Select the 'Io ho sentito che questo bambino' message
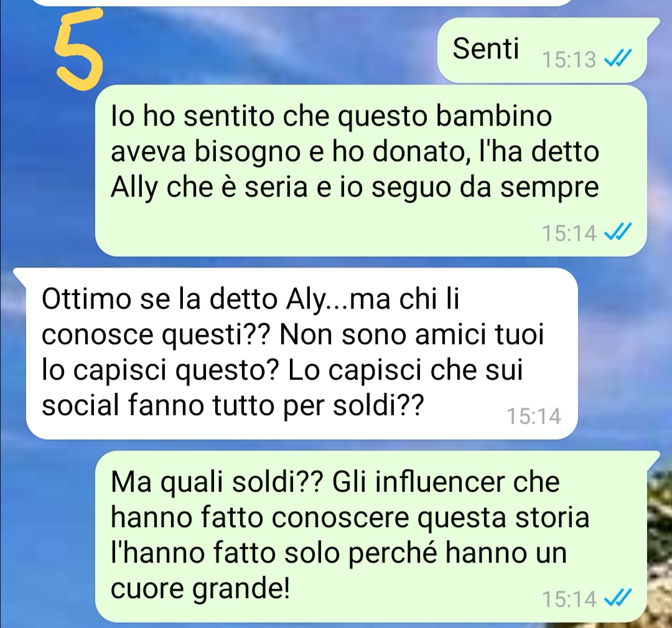 pyautogui.click(x=371, y=171)
